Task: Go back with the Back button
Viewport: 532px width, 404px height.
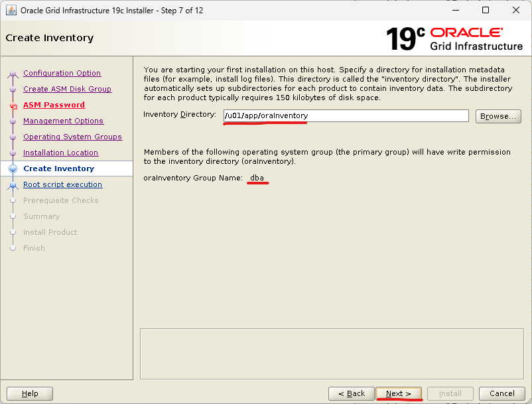Action: tap(352, 393)
